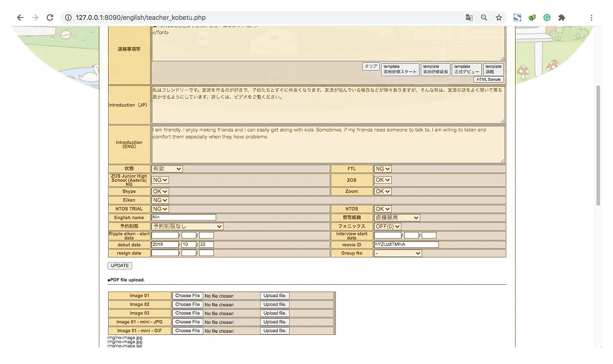Reload the page with refresh icon
The width and height of the screenshot is (613, 364).
50,18
